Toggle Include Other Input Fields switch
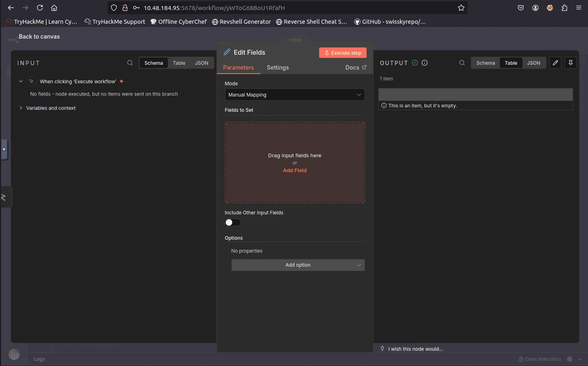This screenshot has width=588, height=366. tap(233, 222)
